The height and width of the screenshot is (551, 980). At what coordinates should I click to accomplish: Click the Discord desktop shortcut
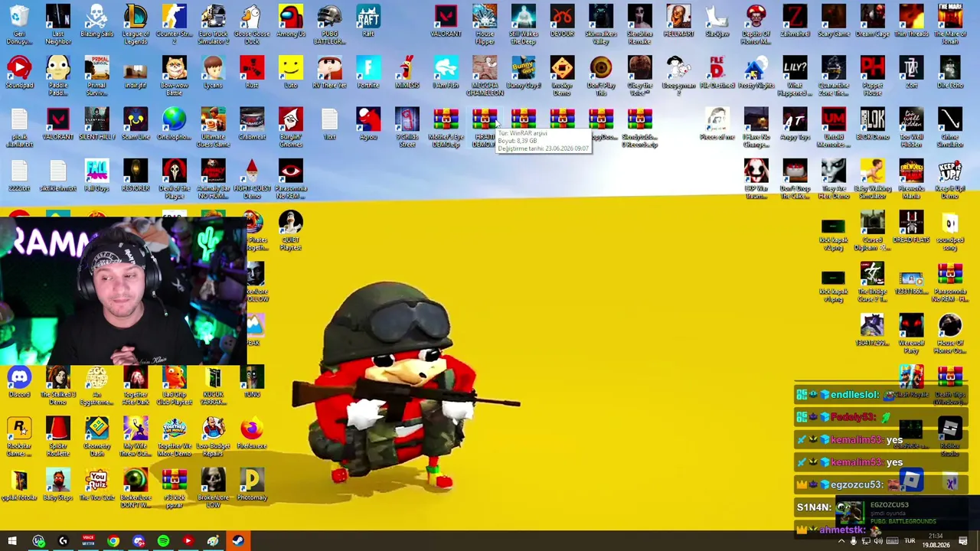19,383
